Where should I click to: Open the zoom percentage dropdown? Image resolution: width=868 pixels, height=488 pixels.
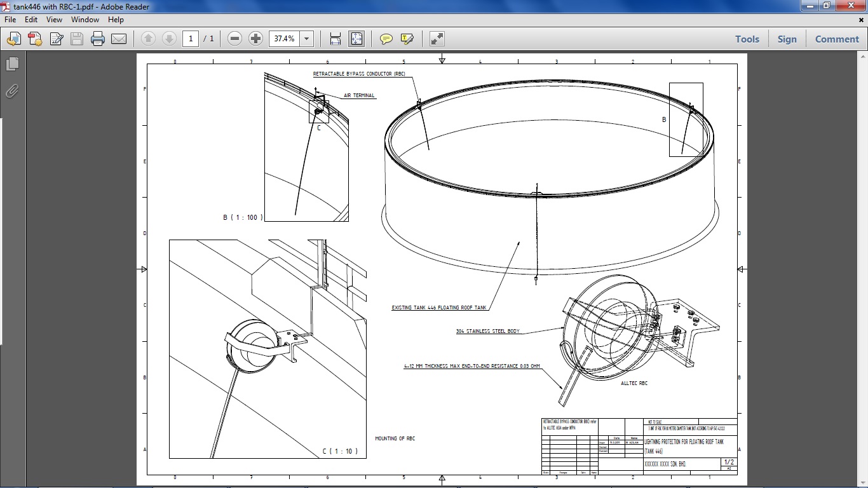pos(306,38)
